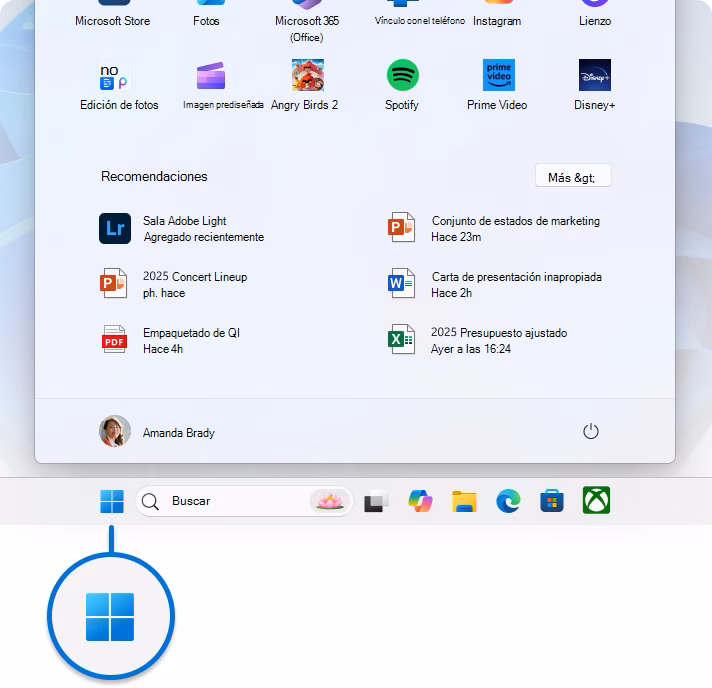Click the Vínculo con el teléfono label

420,21
